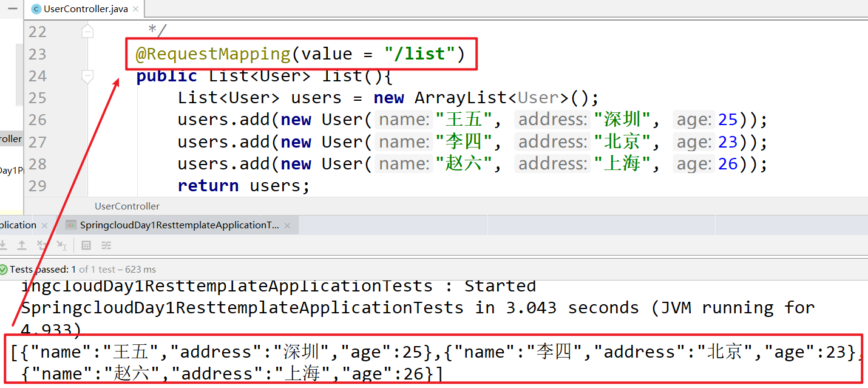Screen dimensions: 868x388
Task: Click the green tests passed check icon
Action: (x=4, y=269)
